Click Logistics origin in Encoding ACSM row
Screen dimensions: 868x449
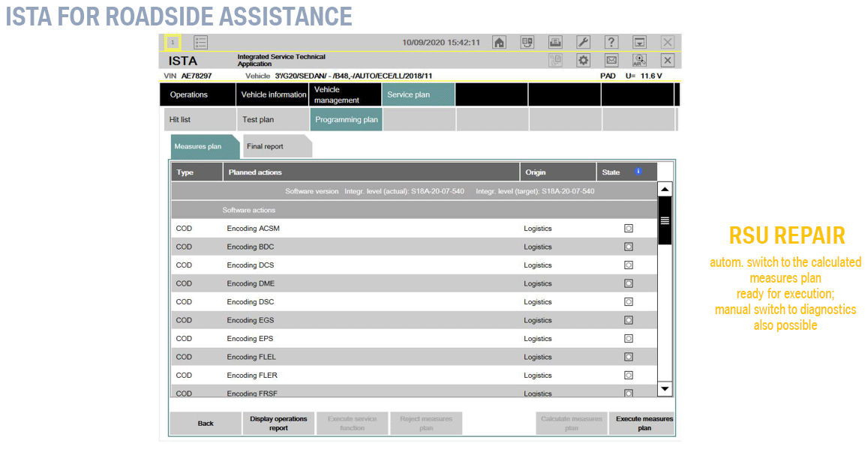tap(537, 229)
